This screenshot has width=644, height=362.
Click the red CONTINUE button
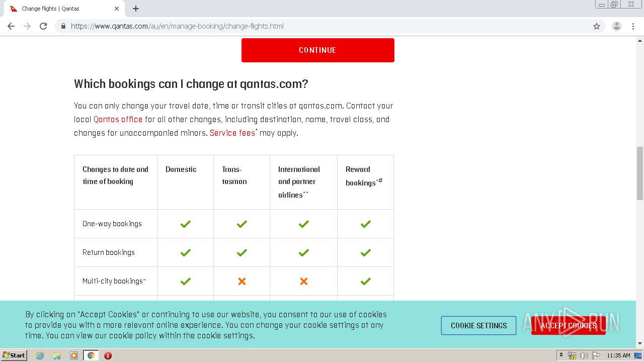pyautogui.click(x=317, y=50)
